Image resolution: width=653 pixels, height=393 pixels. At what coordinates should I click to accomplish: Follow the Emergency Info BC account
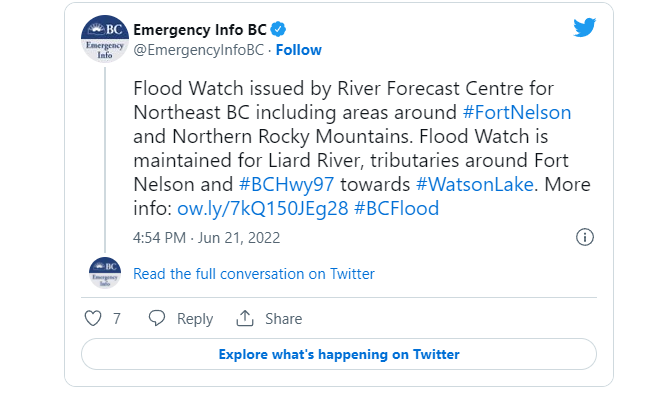pos(299,50)
